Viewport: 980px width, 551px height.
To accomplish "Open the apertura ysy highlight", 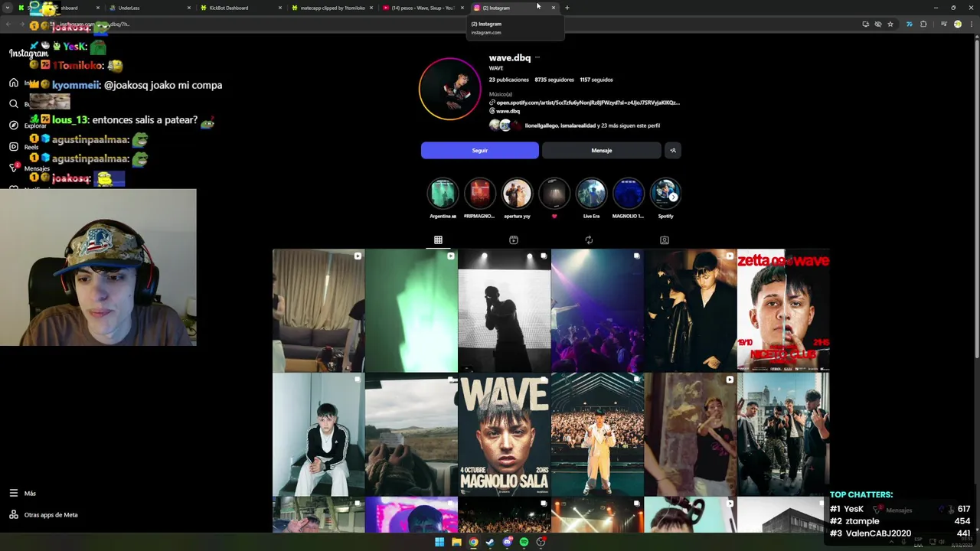I will [x=517, y=194].
